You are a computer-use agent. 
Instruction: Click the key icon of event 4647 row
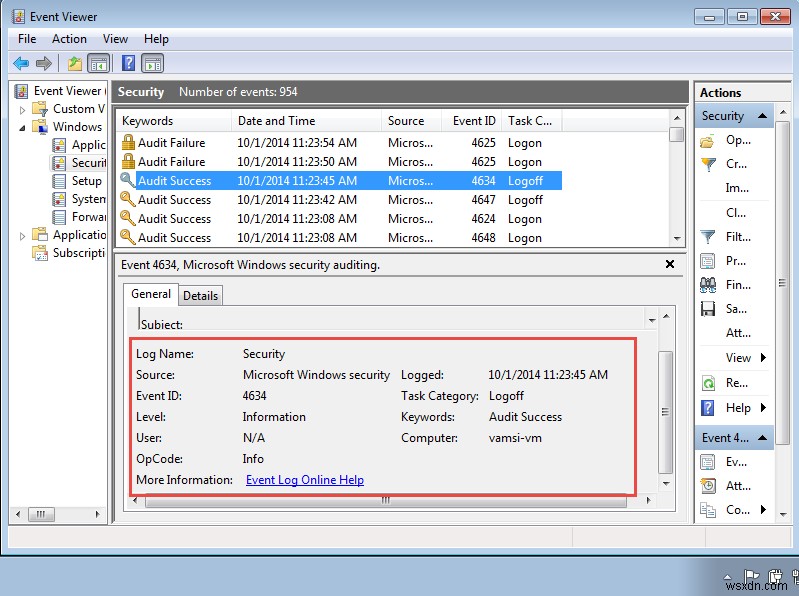(x=127, y=199)
